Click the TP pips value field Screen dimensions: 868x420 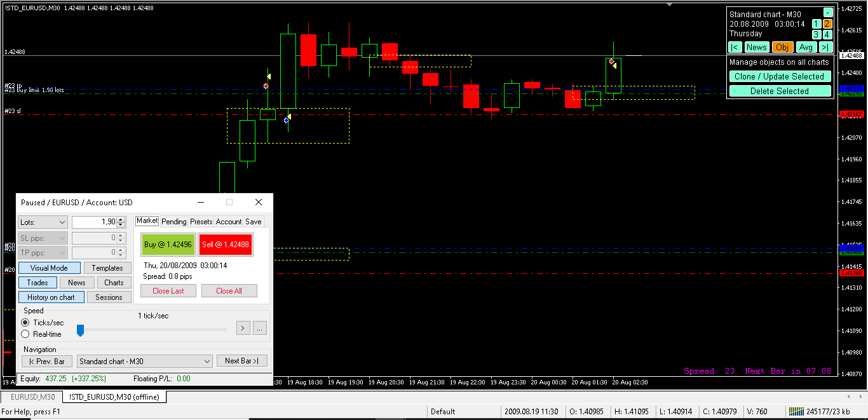click(x=94, y=253)
